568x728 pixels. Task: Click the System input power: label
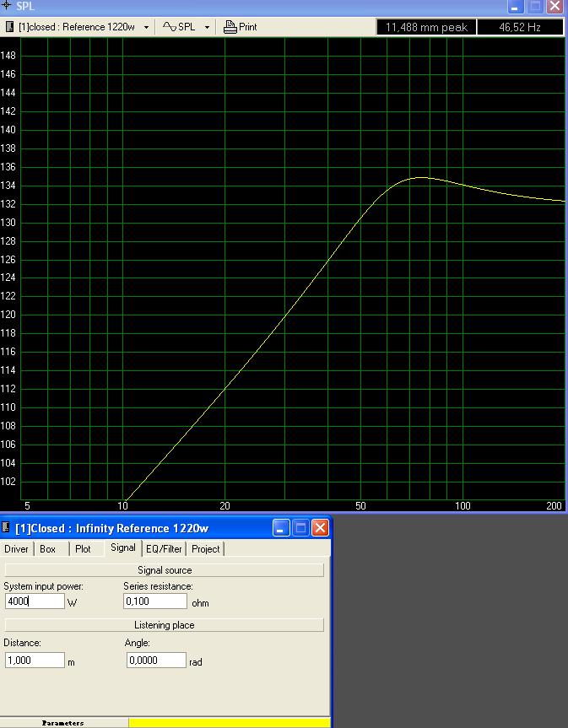[x=44, y=586]
